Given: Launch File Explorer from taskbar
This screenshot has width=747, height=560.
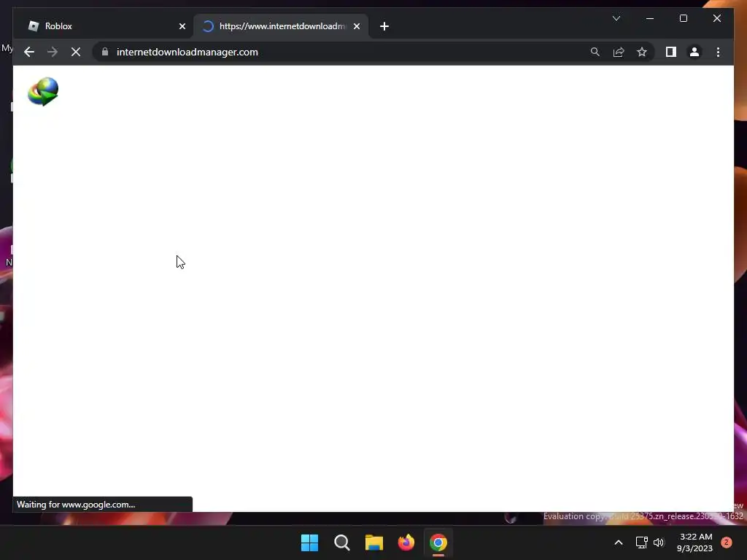Looking at the screenshot, I should (374, 542).
